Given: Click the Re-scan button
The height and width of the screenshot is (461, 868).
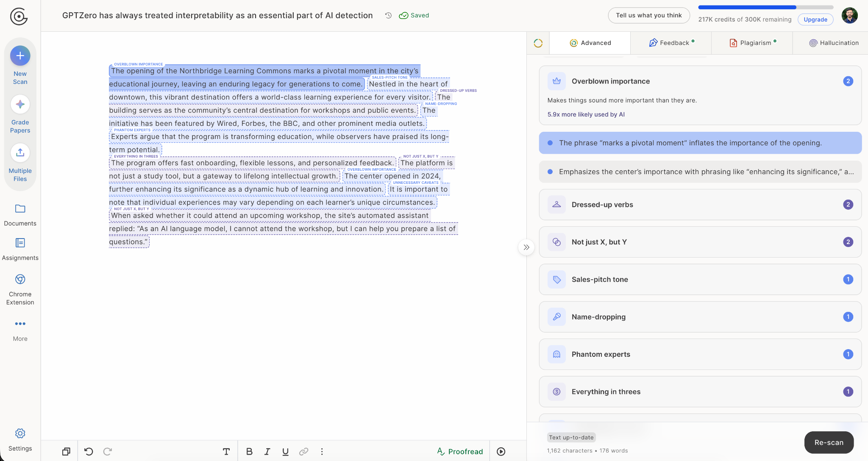Looking at the screenshot, I should (x=829, y=442).
